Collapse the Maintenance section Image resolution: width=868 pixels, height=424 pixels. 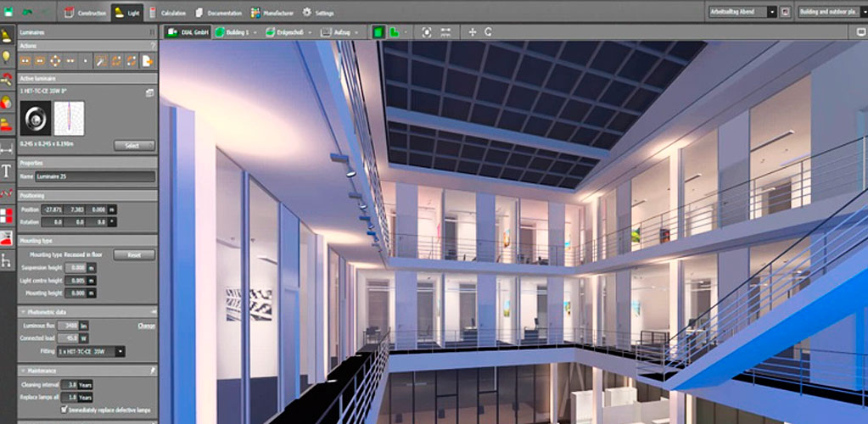[x=22, y=371]
